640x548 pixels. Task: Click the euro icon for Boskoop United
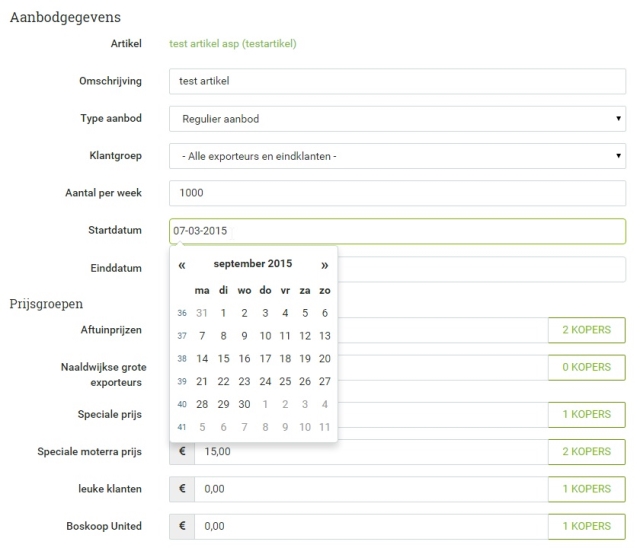pos(181,526)
